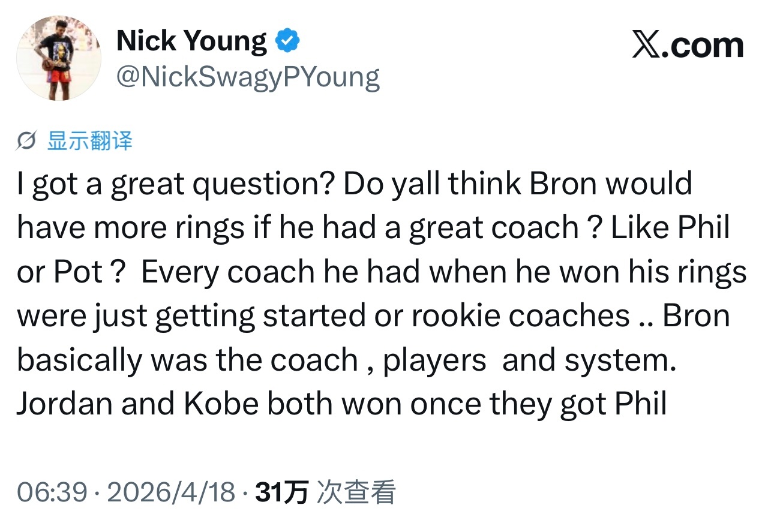Click the word "players" in the tweet

[x=434, y=360]
